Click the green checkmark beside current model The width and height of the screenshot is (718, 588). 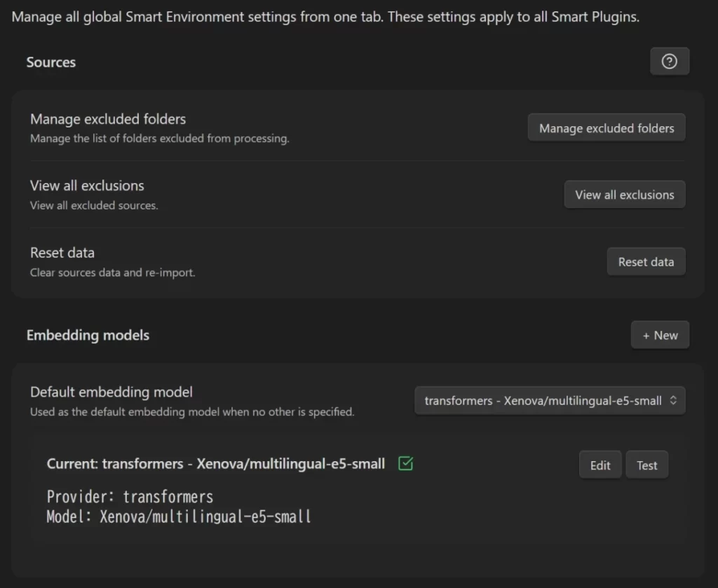pos(406,463)
